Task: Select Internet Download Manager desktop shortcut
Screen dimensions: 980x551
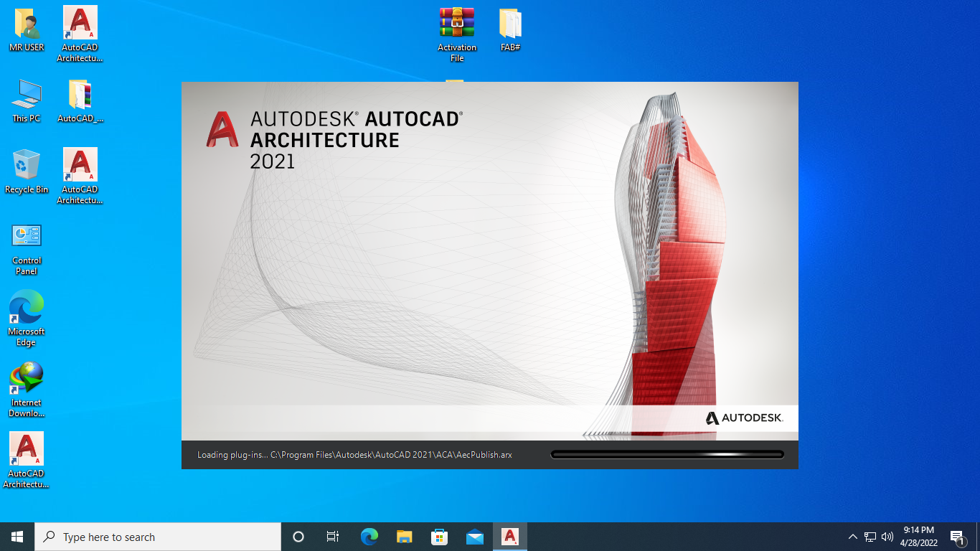Action: 27,390
